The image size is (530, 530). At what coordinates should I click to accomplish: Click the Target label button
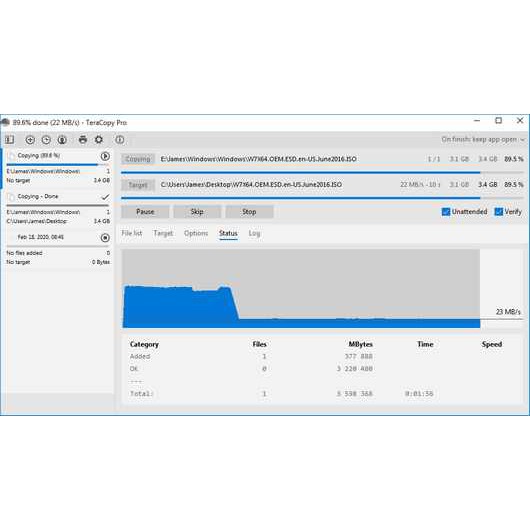[138, 185]
